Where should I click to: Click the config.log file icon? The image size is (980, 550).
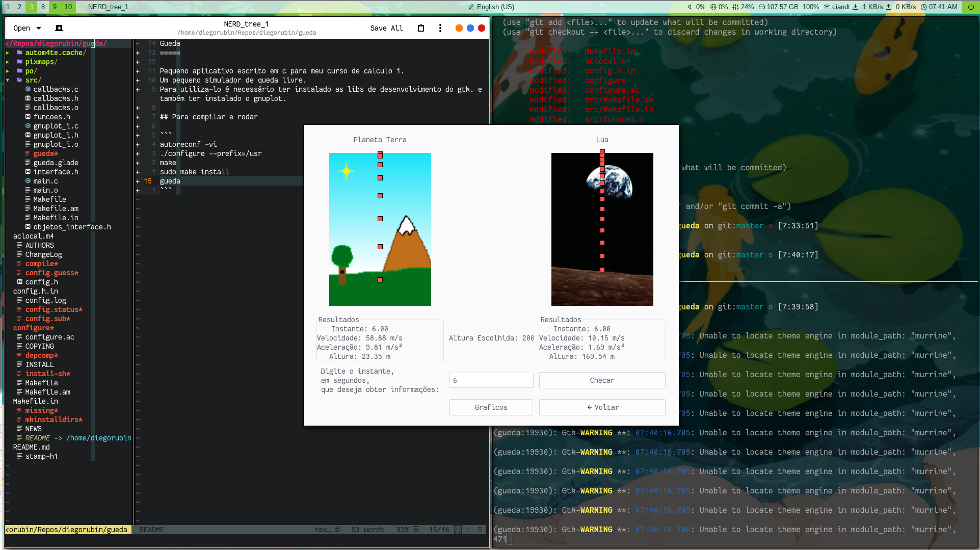(x=20, y=300)
